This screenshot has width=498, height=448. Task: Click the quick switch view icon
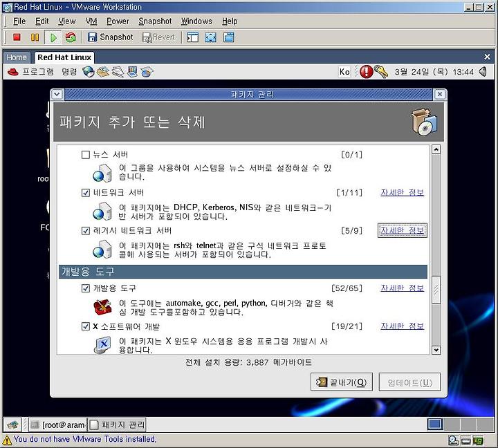pos(229,37)
